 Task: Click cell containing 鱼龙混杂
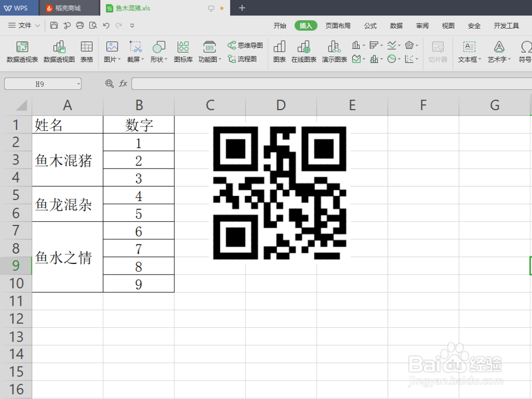[x=68, y=204]
